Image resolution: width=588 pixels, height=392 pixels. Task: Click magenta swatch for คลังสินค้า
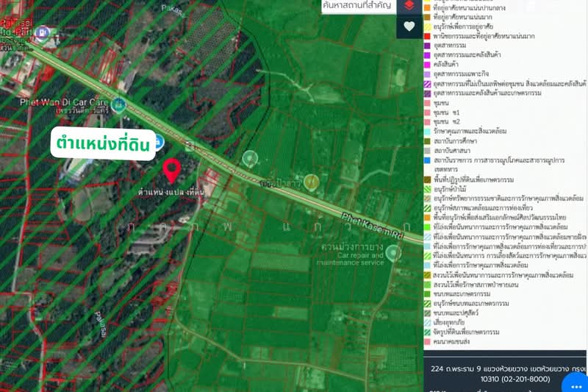pyautogui.click(x=427, y=65)
